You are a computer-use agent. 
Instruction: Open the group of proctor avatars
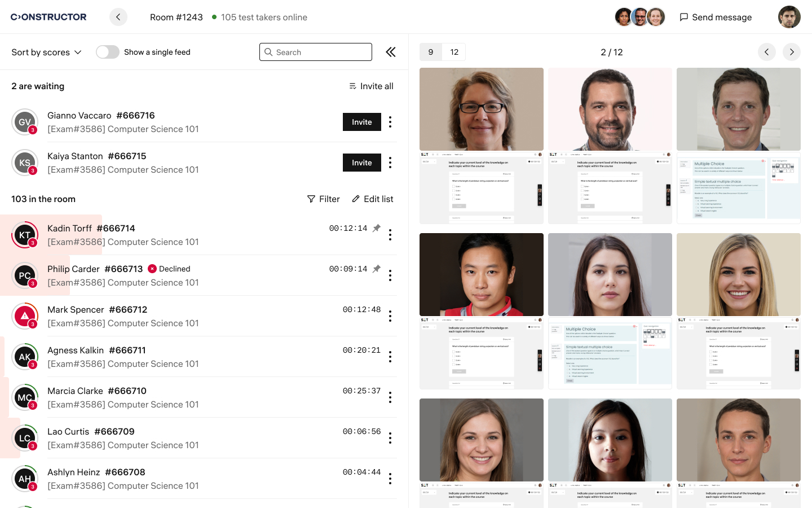(x=640, y=17)
